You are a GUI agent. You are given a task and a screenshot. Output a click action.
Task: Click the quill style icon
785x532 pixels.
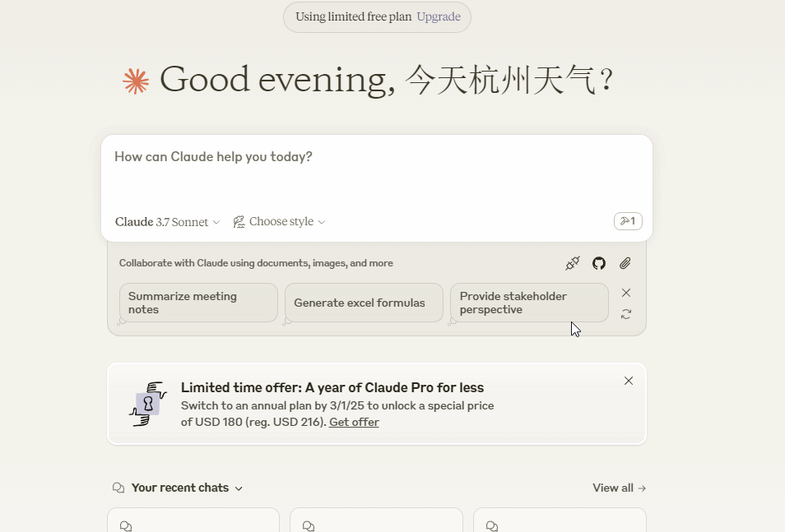[x=239, y=222]
